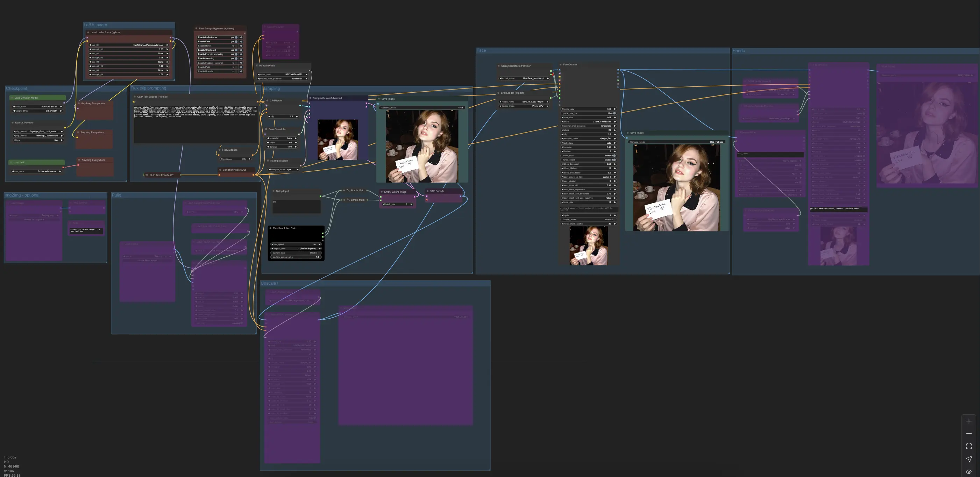Collapse the FaceDetailer node via its title dot
This screenshot has height=477, width=980.
click(560, 65)
